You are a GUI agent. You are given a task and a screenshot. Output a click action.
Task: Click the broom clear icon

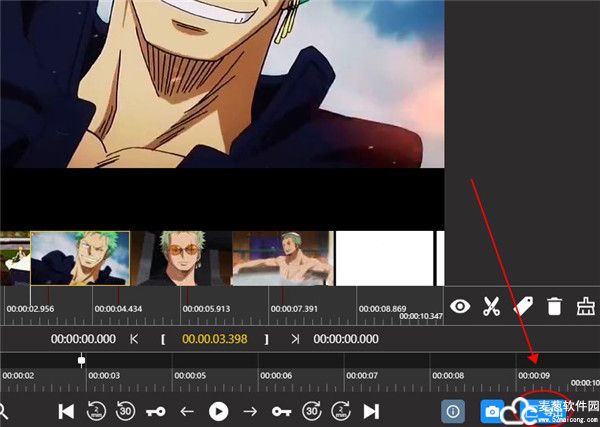point(585,307)
